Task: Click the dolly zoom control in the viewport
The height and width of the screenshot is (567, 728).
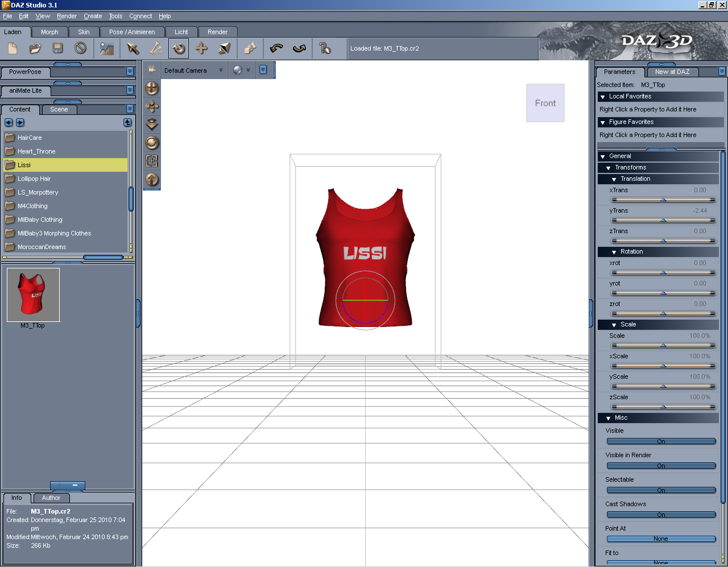Action: click(x=152, y=125)
